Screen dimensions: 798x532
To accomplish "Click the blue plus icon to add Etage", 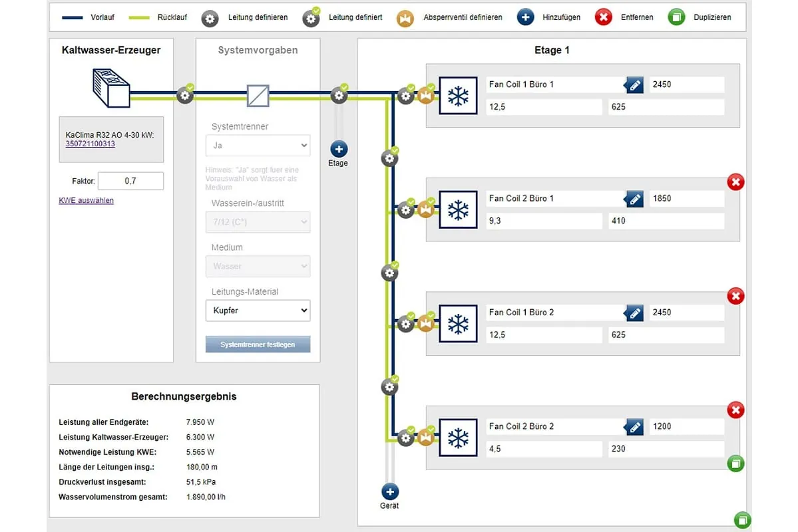I will (338, 149).
